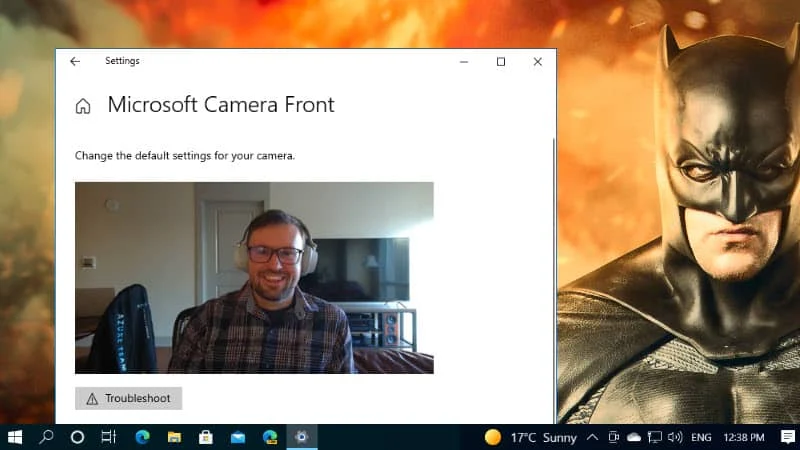
Task: Launch Microsoft Edge from taskbar
Action: 142,437
